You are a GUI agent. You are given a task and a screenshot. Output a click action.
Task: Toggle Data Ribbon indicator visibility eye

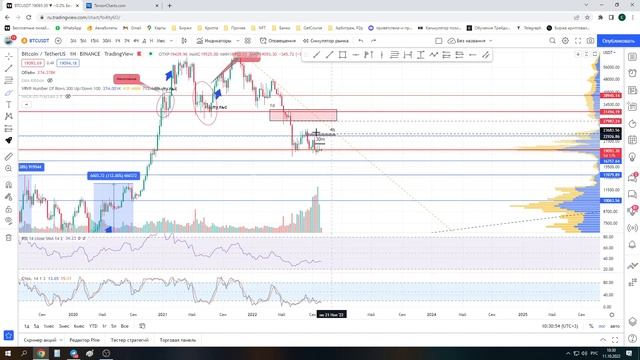point(50,80)
